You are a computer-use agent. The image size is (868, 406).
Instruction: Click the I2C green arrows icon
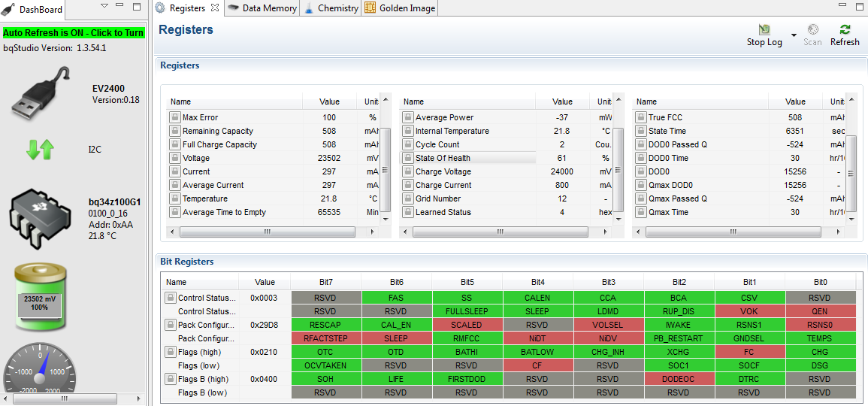(40, 150)
